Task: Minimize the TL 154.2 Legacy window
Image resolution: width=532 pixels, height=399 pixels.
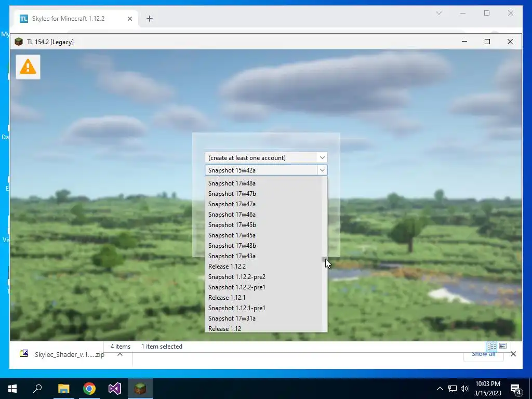Action: point(464,42)
